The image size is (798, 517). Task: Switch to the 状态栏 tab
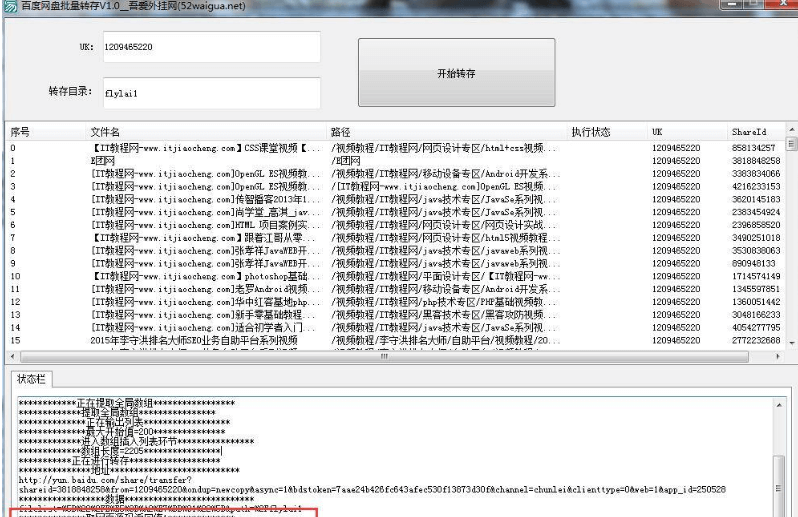tap(35, 379)
